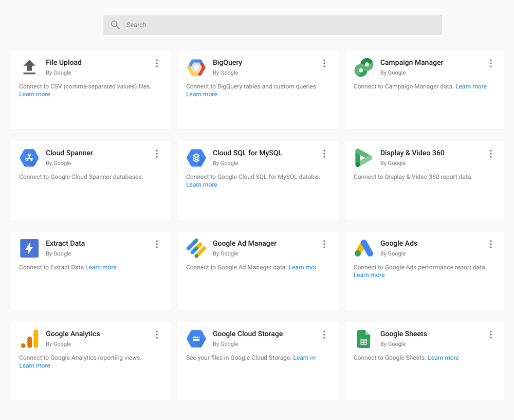
Task: Open the File Upload card overflow menu
Action: [x=157, y=63]
